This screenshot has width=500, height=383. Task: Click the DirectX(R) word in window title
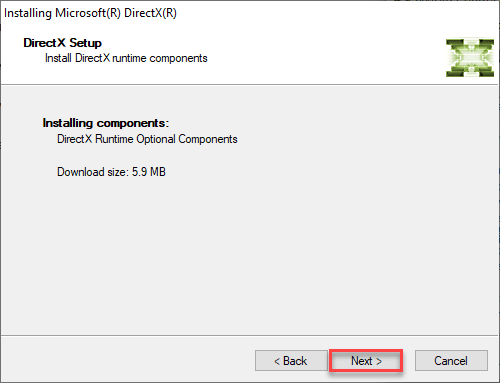click(x=150, y=13)
